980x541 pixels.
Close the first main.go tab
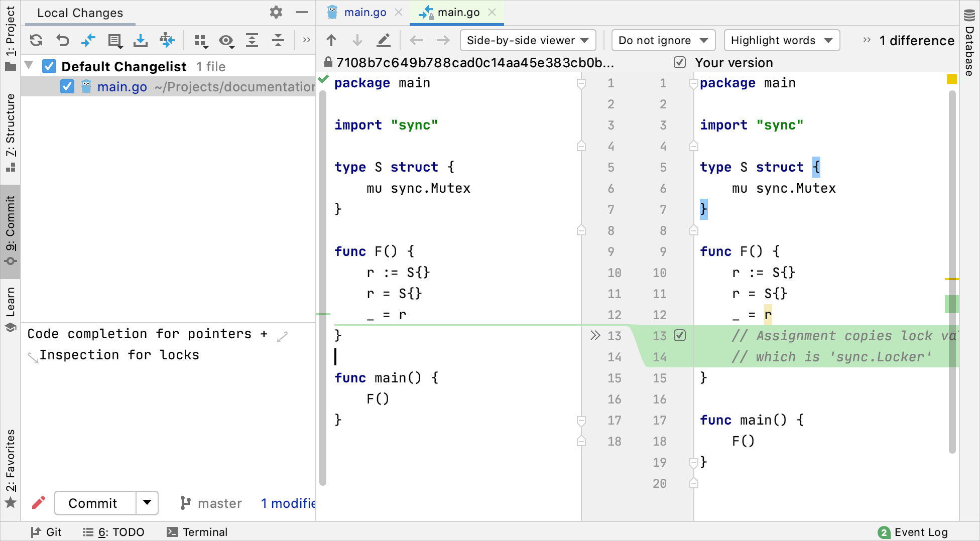point(399,12)
